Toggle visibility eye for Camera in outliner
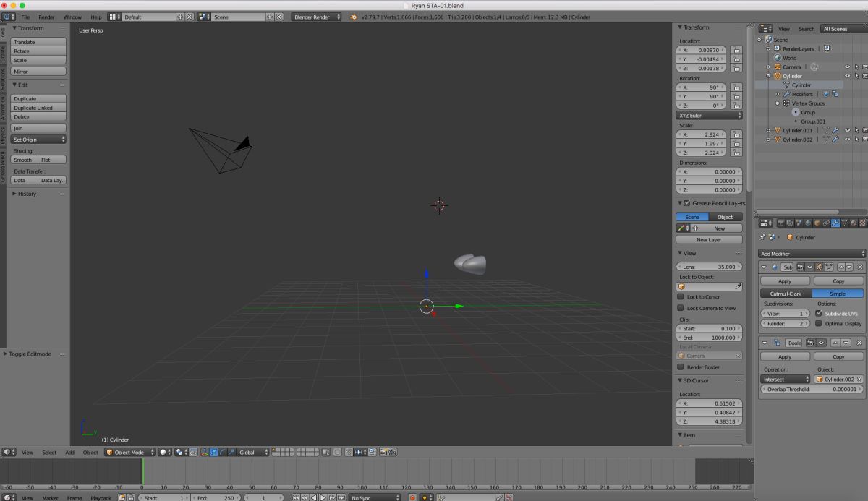Viewport: 868px width, 501px height. pyautogui.click(x=847, y=67)
